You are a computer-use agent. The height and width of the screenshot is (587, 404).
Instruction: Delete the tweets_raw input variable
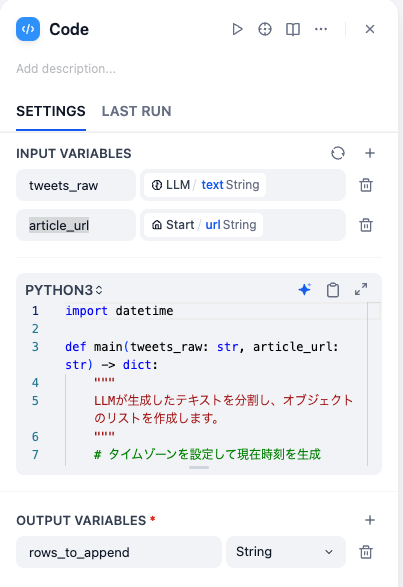click(366, 185)
